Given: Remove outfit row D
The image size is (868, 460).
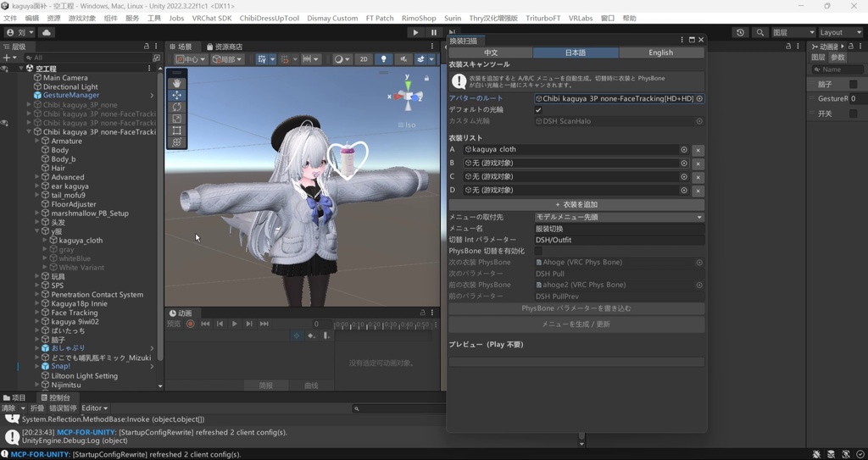Looking at the screenshot, I should (x=698, y=191).
